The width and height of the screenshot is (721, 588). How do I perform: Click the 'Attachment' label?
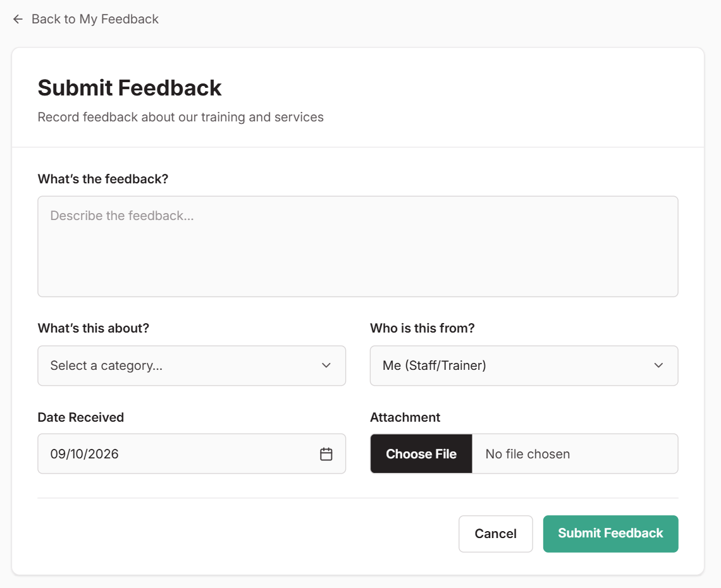coord(405,417)
